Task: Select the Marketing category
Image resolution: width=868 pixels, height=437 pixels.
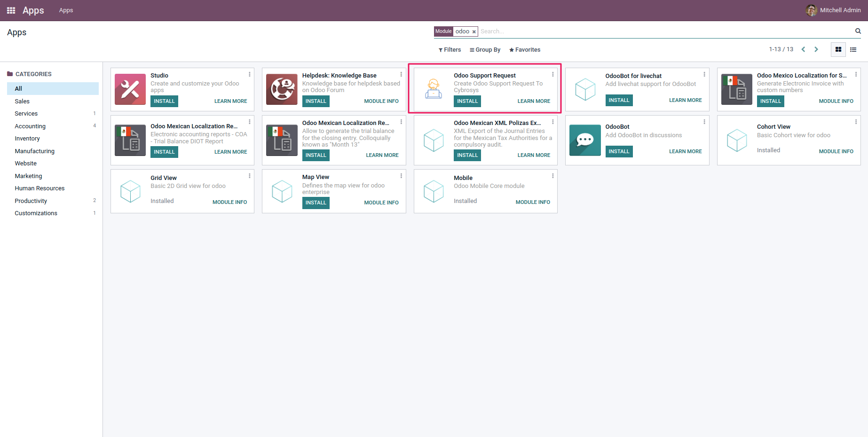Action: pyautogui.click(x=53, y=176)
